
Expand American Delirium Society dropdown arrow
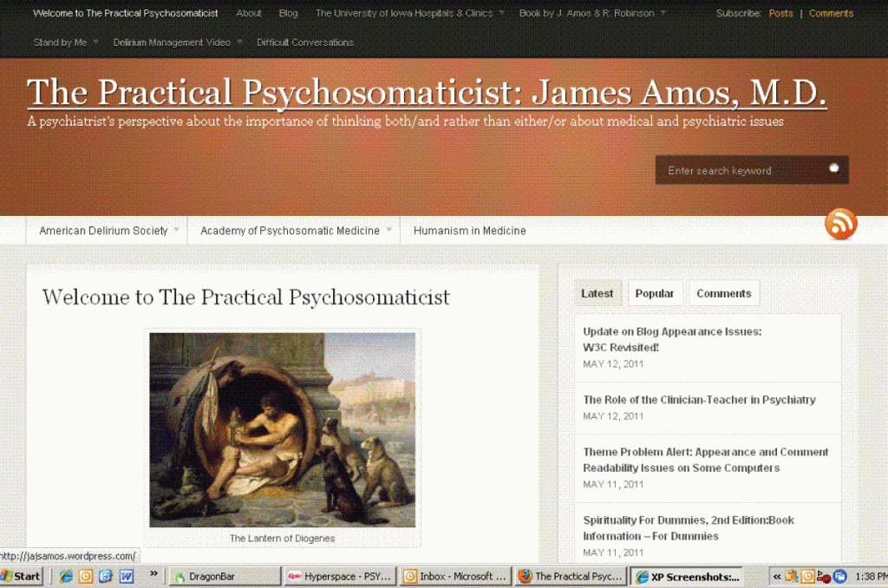176,230
